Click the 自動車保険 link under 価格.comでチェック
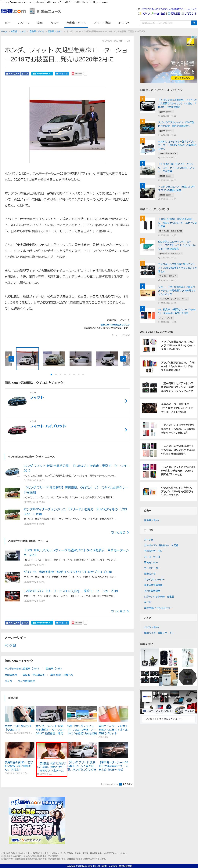198x868 pixels. [x=11, y=675]
